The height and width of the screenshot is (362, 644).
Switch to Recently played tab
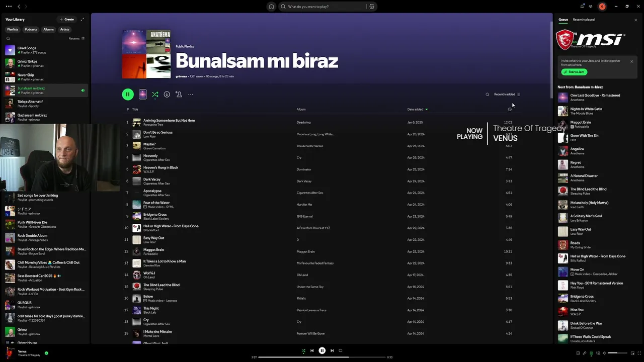click(x=584, y=20)
